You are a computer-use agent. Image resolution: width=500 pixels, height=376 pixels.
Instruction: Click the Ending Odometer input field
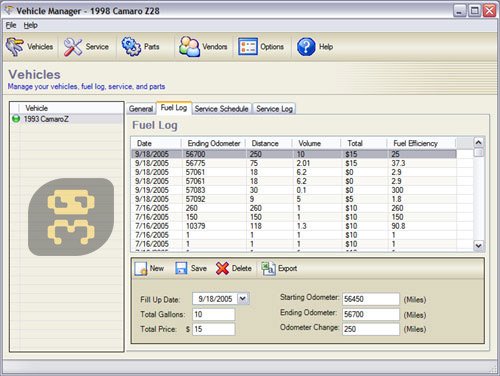(371, 314)
